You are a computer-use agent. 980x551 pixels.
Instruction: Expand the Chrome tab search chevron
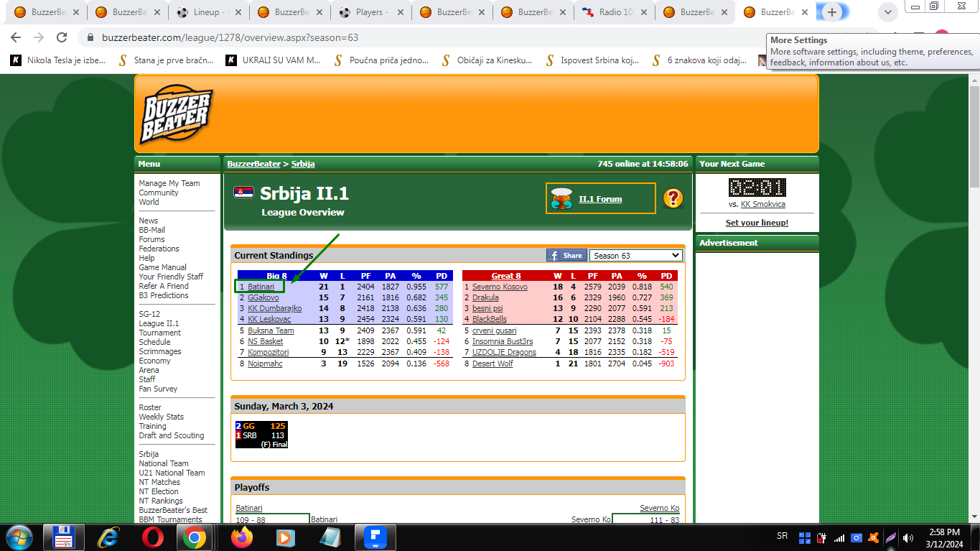(x=889, y=12)
